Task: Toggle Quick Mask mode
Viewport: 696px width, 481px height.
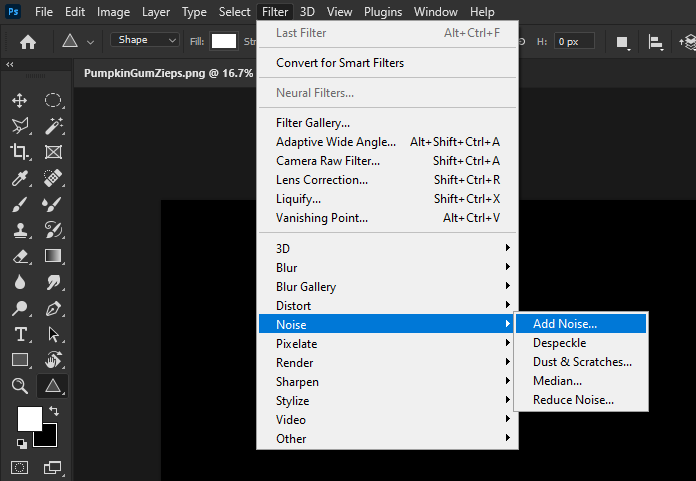Action: (x=19, y=467)
